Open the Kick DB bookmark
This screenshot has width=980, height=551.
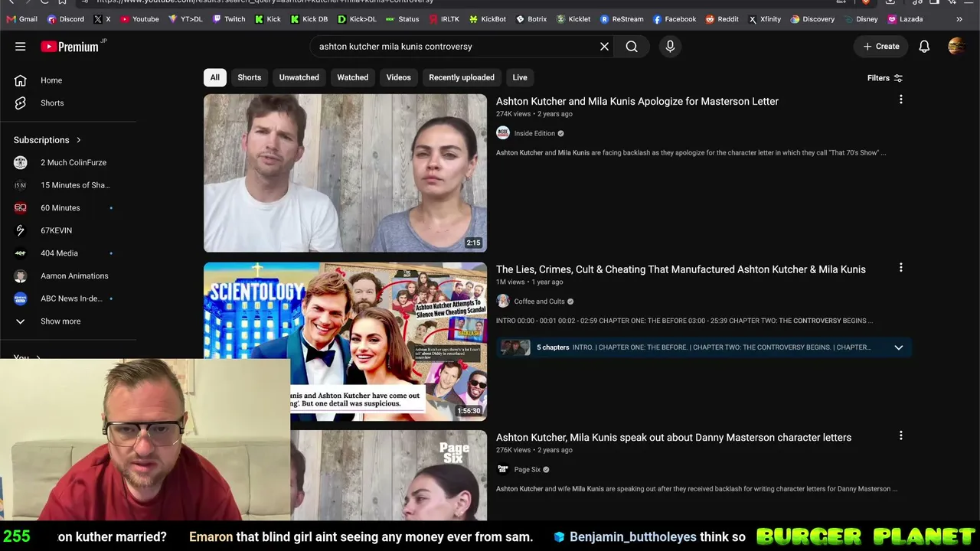(x=309, y=19)
